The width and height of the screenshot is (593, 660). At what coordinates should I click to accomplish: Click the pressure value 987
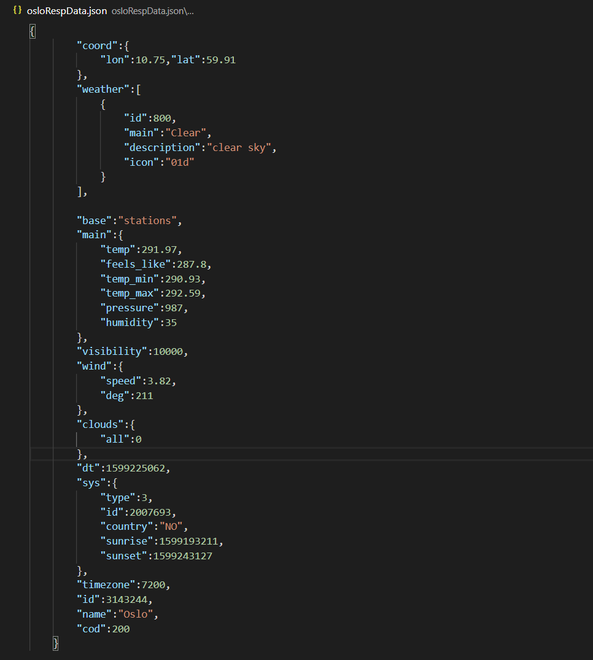click(x=174, y=308)
